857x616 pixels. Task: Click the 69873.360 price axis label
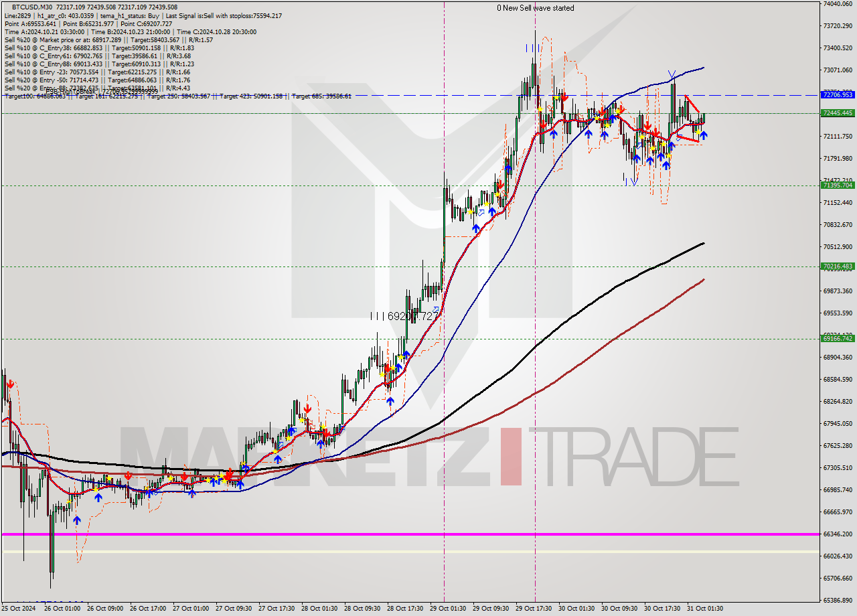(x=838, y=291)
